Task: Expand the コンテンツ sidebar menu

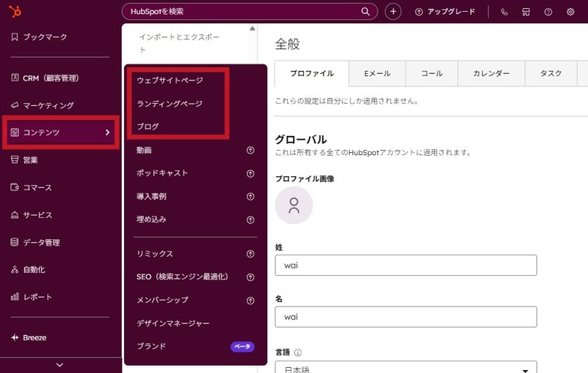Action: (60, 132)
